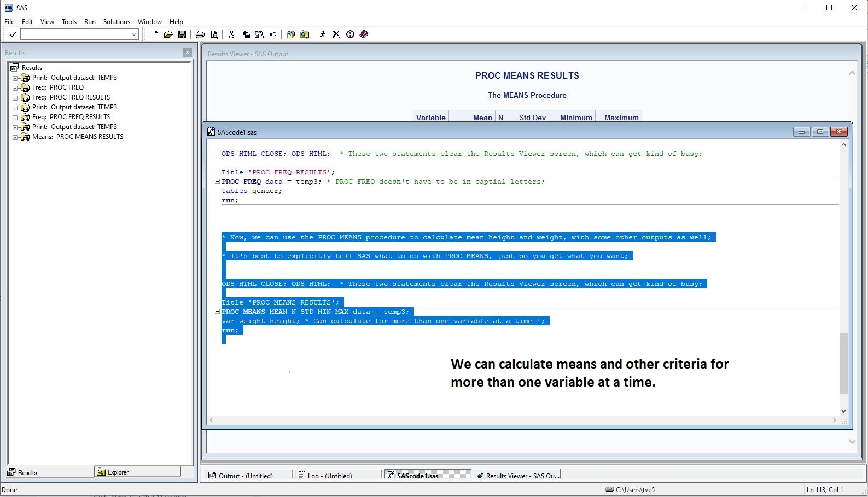Click the Cut scissors icon
868x497 pixels.
pos(231,34)
